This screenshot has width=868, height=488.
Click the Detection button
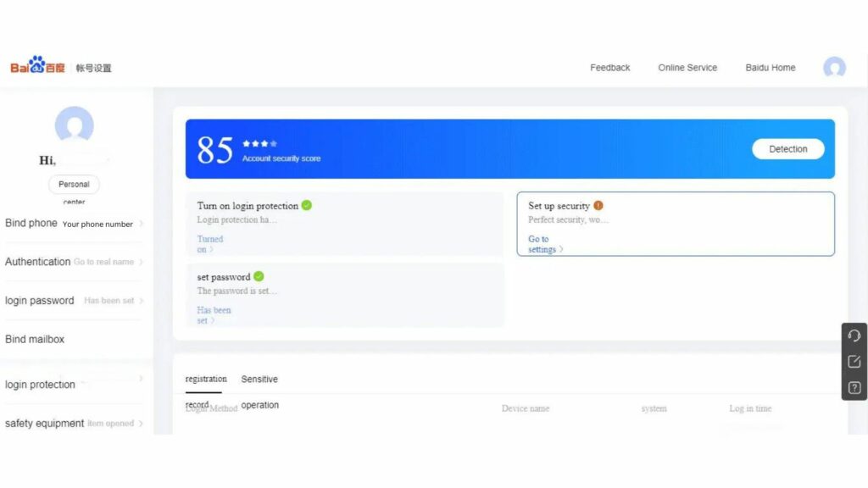(x=787, y=149)
